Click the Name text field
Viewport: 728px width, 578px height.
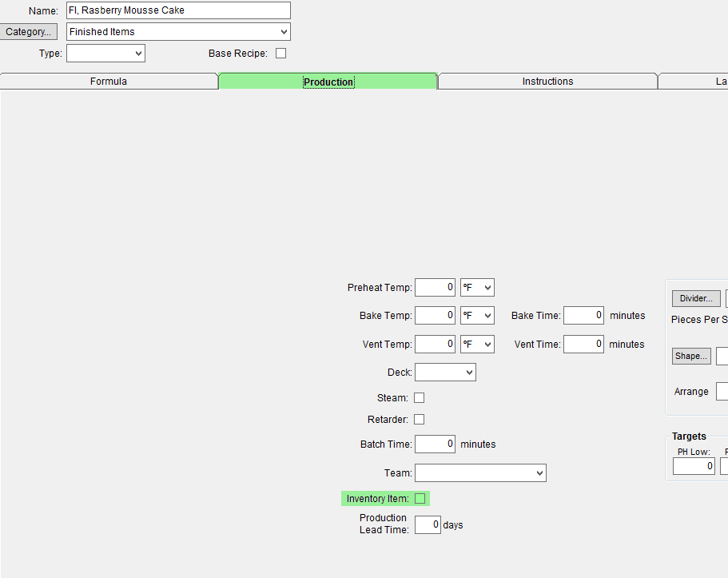coord(178,10)
